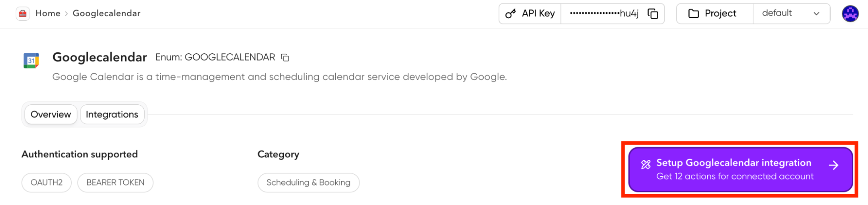Select the BEARER TOKEN authentication chip

115,182
